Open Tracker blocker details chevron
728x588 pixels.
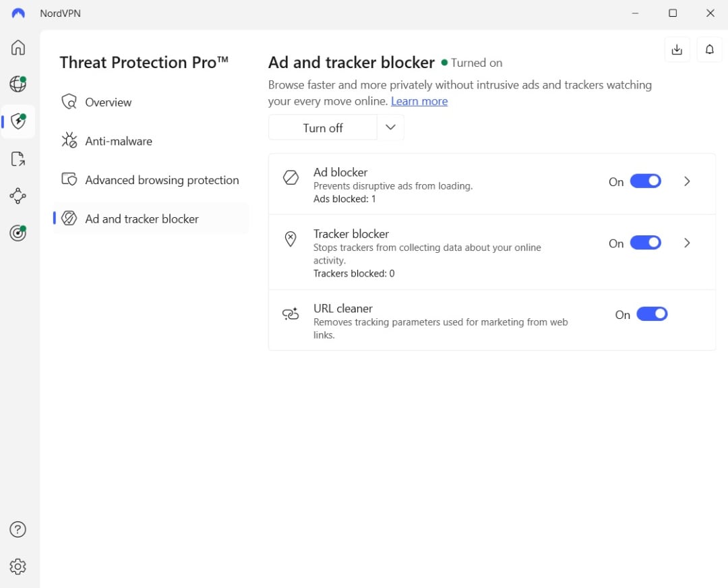pyautogui.click(x=687, y=243)
